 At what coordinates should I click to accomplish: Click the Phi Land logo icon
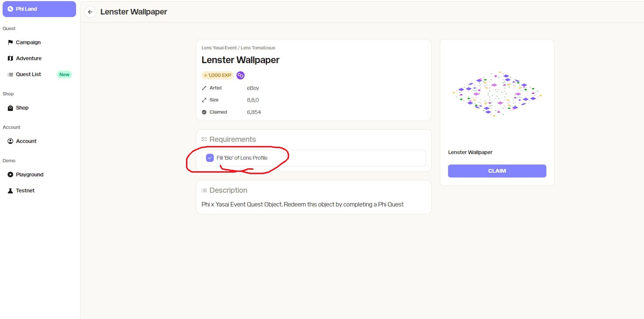[x=10, y=9]
